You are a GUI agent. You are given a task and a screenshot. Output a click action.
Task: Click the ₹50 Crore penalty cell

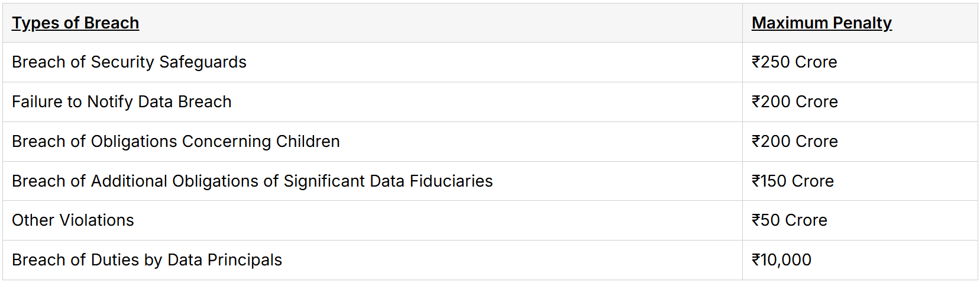[x=790, y=220]
